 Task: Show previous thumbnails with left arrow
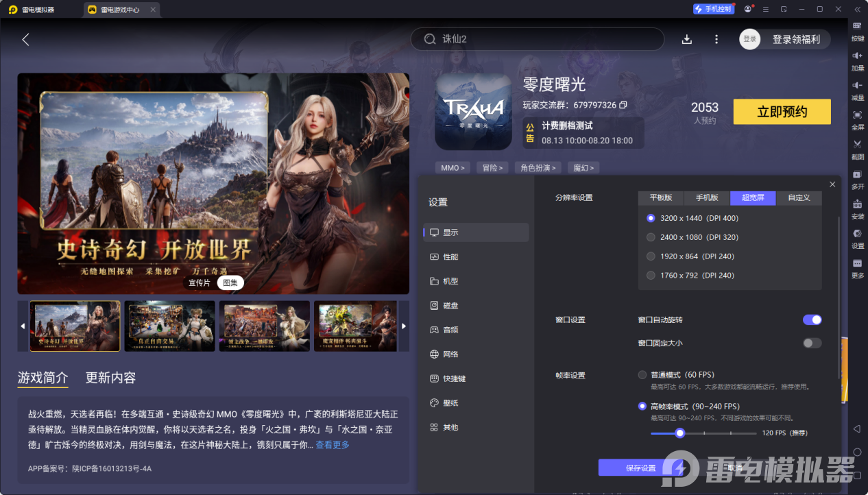pos(23,326)
